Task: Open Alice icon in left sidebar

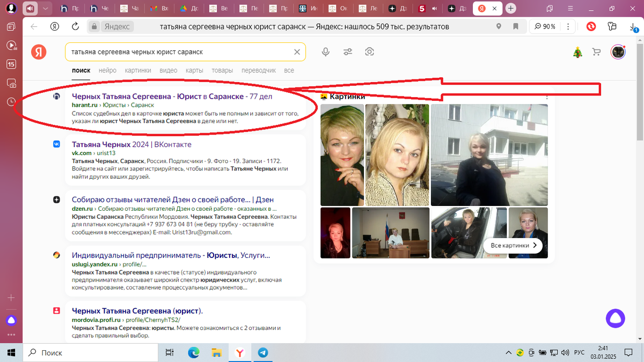Action: [11, 320]
